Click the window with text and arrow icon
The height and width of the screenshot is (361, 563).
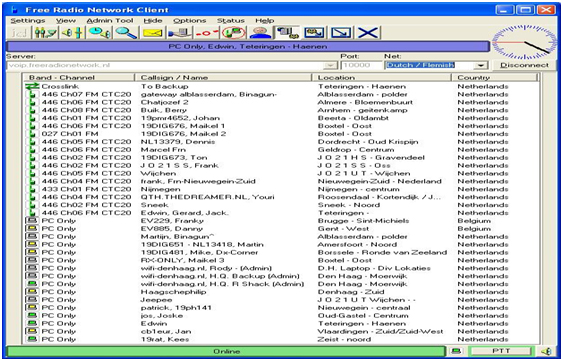314,33
